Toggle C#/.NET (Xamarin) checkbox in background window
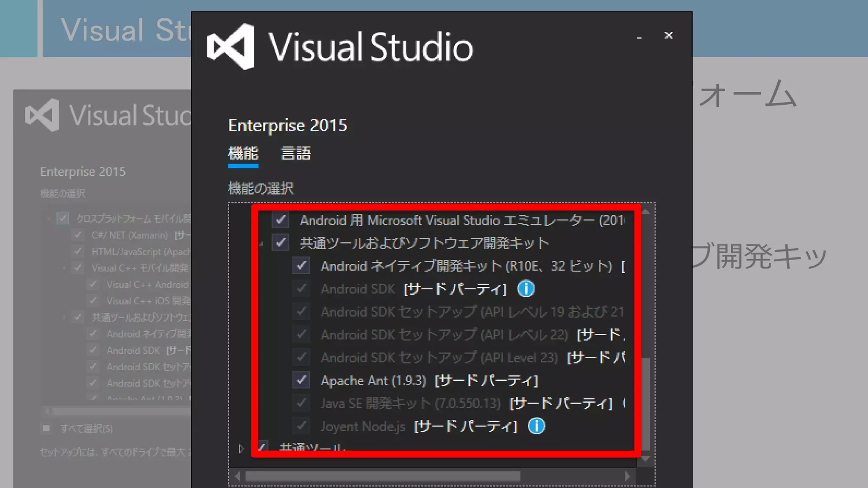This screenshot has width=868, height=488. click(x=78, y=235)
